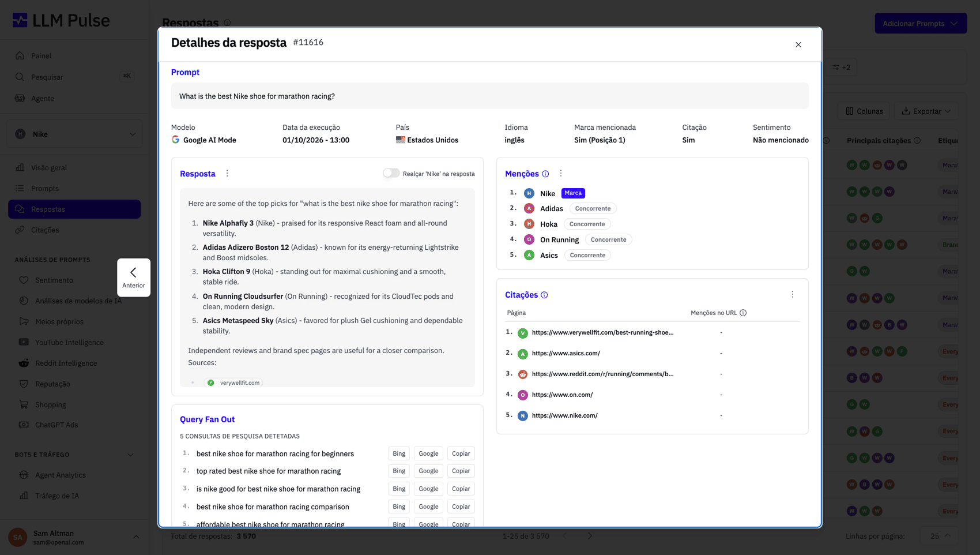Open the reddit.com running comments citation

602,374
